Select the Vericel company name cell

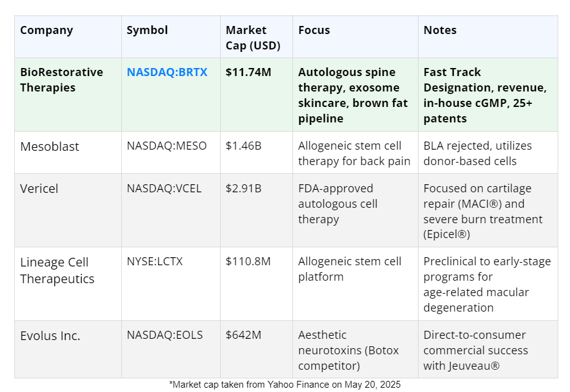[39, 189]
